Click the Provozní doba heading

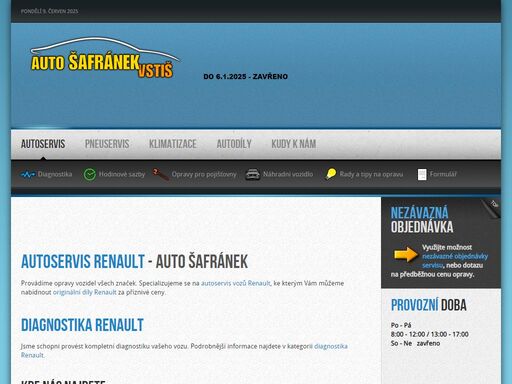pyautogui.click(x=429, y=305)
